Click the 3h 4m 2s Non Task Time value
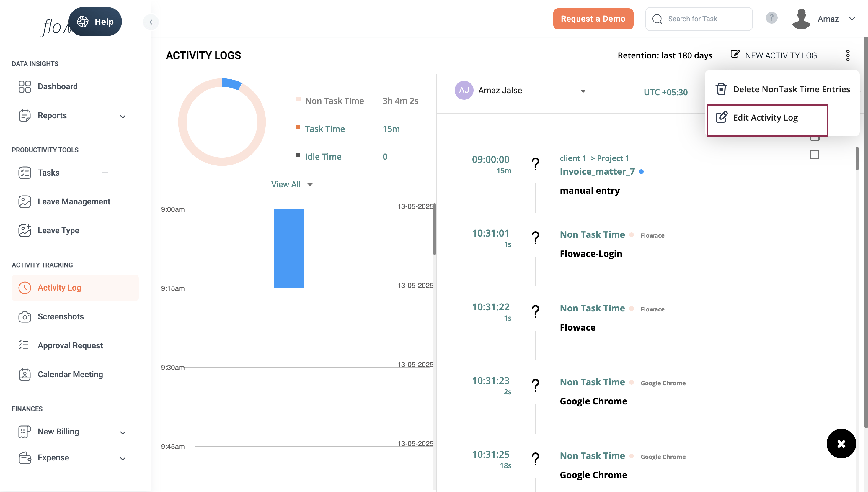Viewport: 868px width, 492px height. pyautogui.click(x=400, y=101)
